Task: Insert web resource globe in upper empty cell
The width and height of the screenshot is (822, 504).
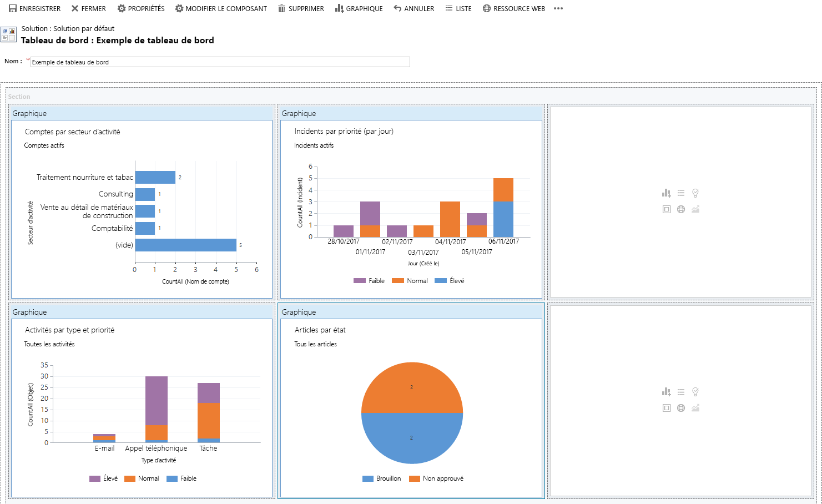Action: pyautogui.click(x=681, y=209)
